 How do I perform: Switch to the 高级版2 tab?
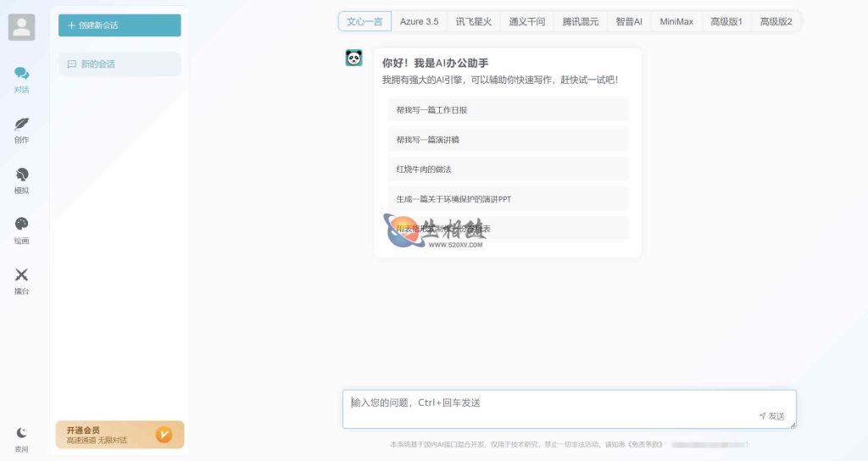tap(776, 21)
